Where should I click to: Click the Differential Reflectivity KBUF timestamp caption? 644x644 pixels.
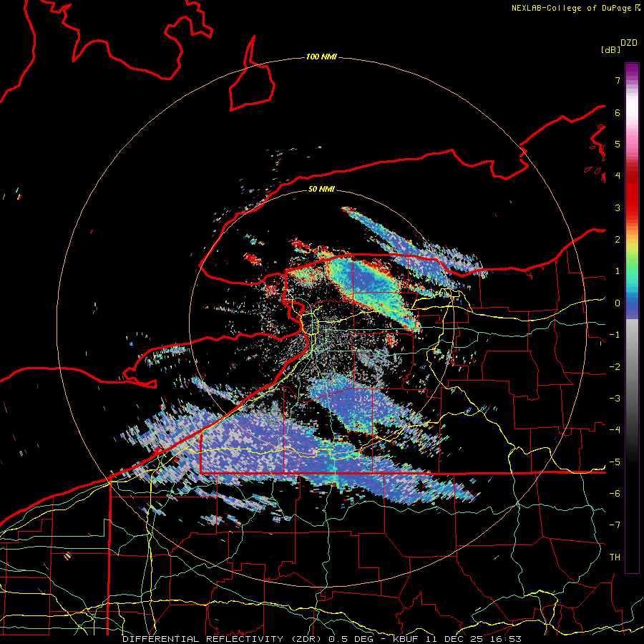pos(322,639)
